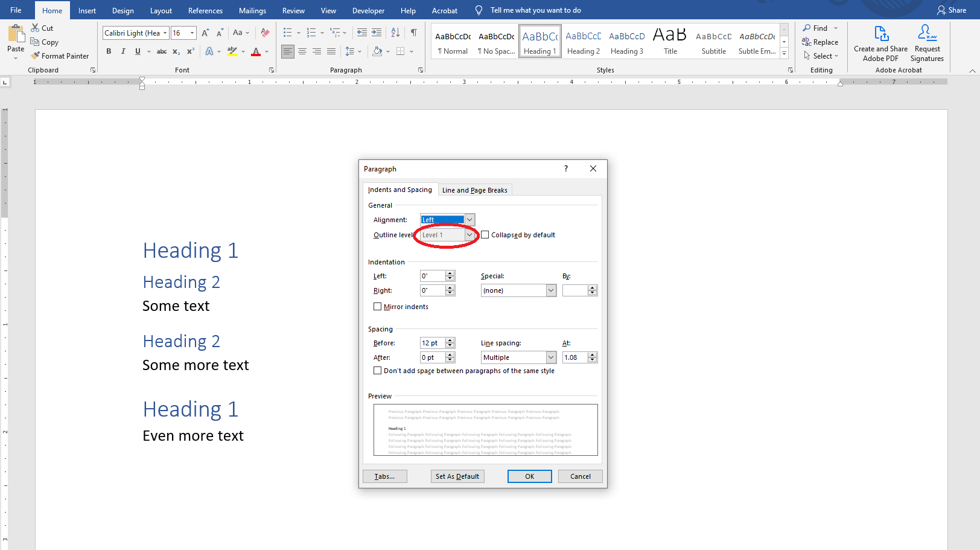
Task: Click the Tabs... button
Action: pos(384,476)
